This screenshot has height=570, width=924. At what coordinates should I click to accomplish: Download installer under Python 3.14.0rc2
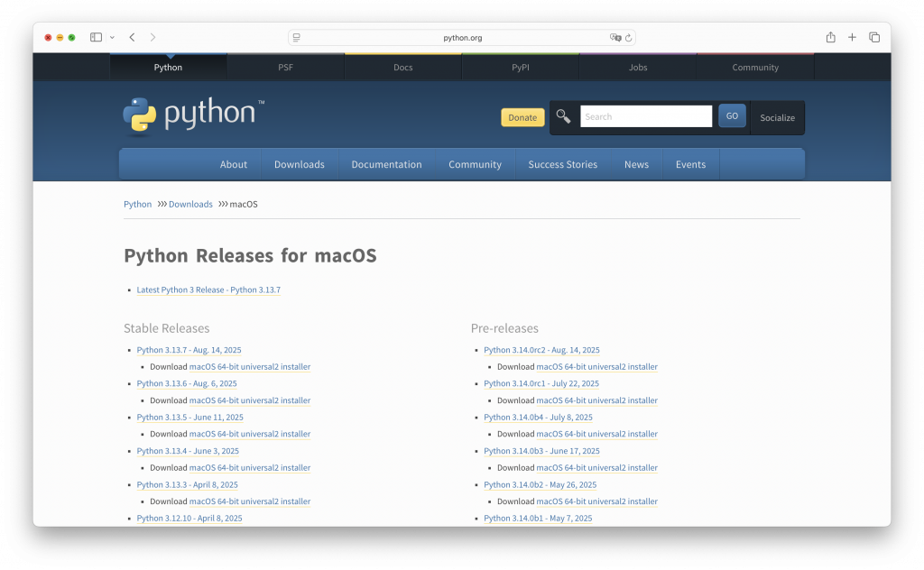click(597, 367)
